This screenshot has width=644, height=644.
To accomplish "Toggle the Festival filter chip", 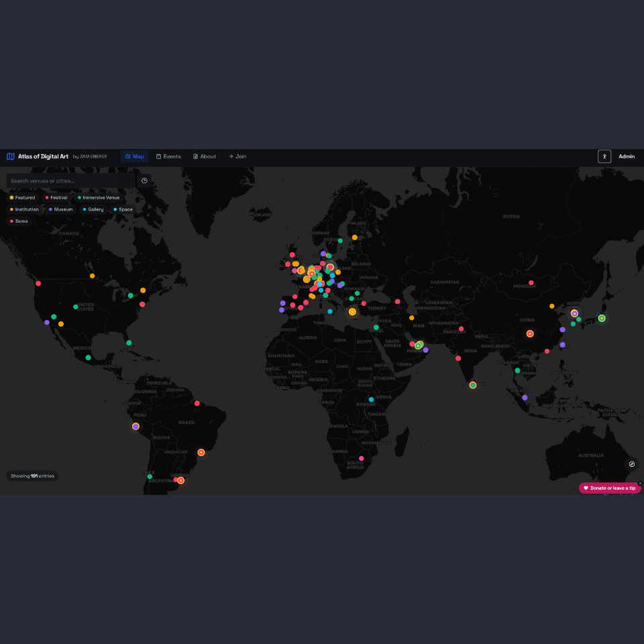I will [56, 197].
